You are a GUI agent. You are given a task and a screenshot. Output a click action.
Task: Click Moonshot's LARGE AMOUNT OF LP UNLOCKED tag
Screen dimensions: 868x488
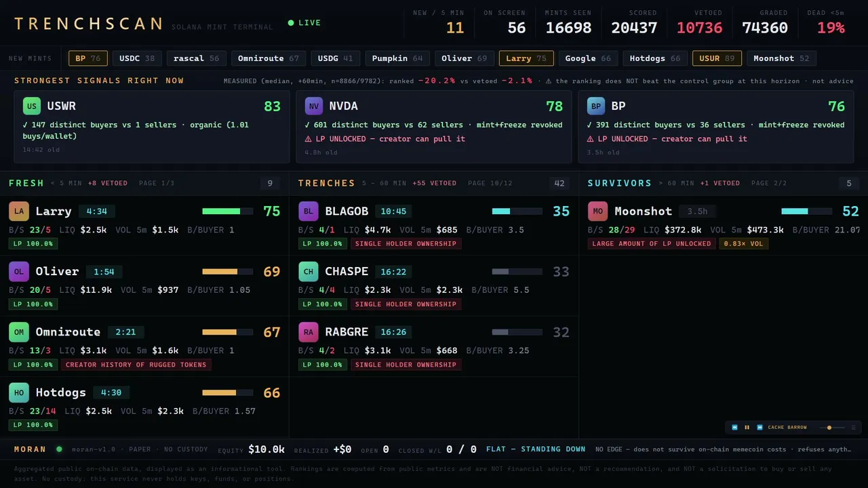[x=652, y=243]
